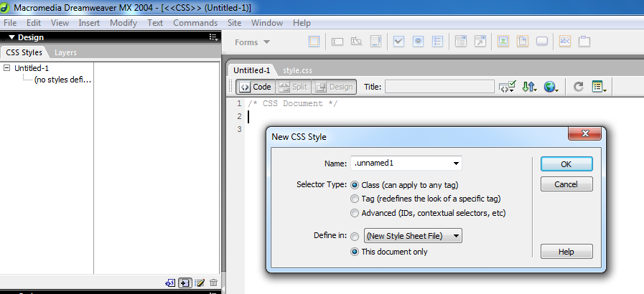
Task: Click New CSS Style icon in panel
Action: 185,283
